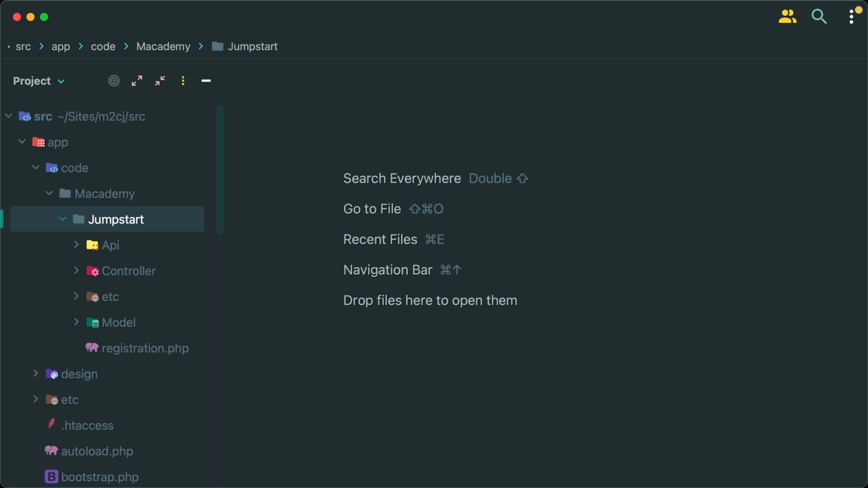Collapse all nodes with the collapse icon
This screenshot has height=488, width=868.
159,80
